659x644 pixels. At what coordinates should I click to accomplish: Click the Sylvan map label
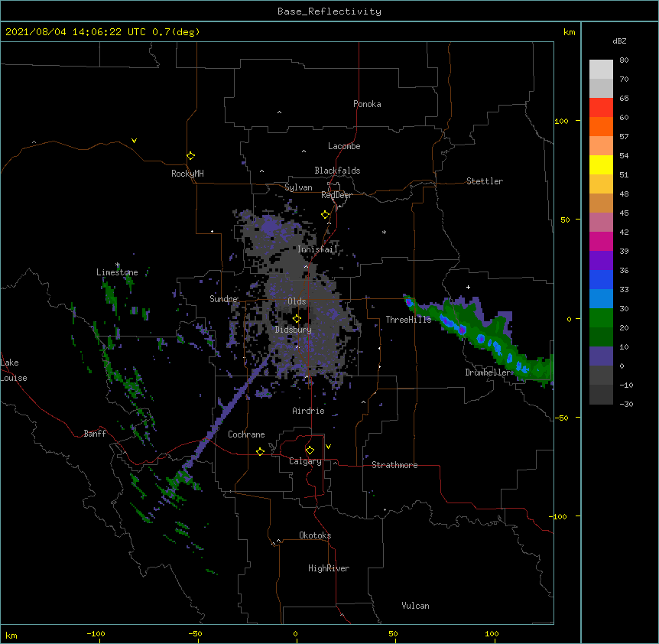pyautogui.click(x=298, y=187)
